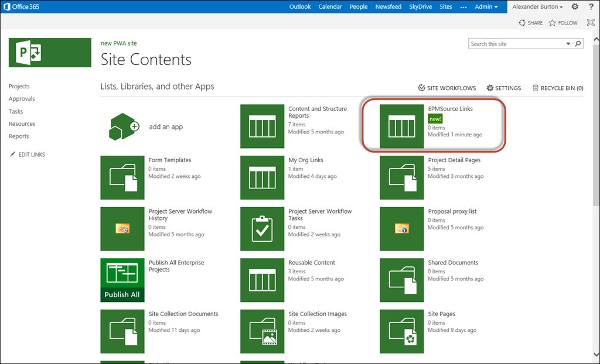Open site SETTINGS link
This screenshot has width=600, height=364.
click(503, 88)
